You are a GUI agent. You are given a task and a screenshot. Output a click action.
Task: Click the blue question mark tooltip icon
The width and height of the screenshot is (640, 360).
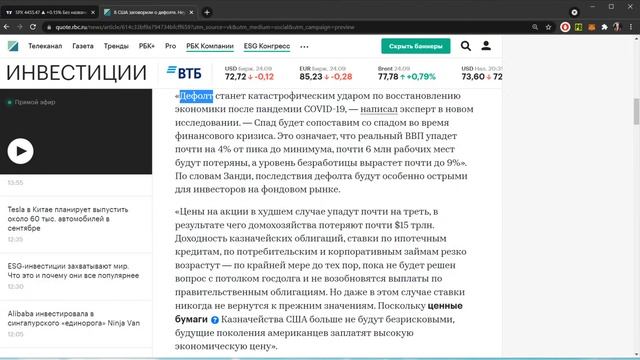(215, 320)
